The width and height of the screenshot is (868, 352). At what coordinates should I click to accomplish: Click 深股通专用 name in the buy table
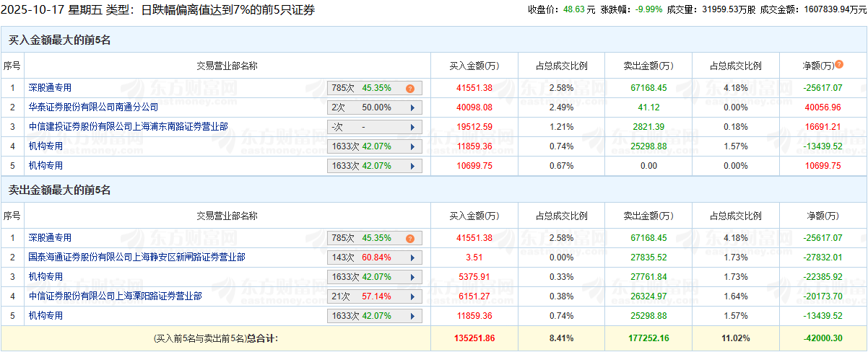click(51, 87)
